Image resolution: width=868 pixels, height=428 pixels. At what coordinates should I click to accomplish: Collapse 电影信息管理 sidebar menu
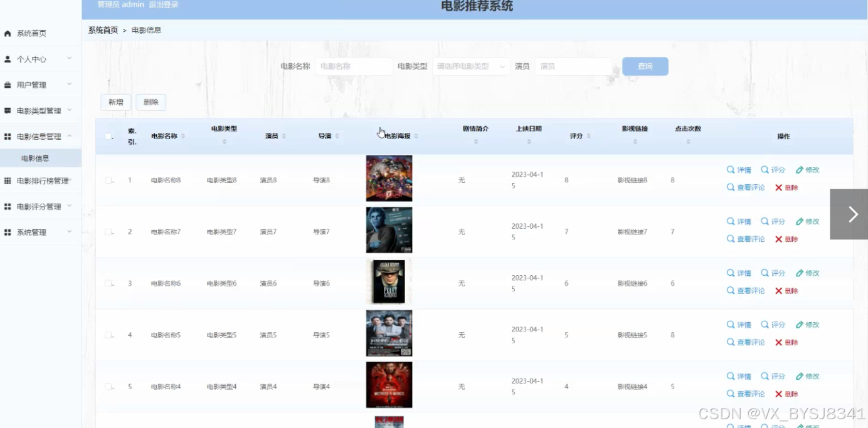[69, 135]
